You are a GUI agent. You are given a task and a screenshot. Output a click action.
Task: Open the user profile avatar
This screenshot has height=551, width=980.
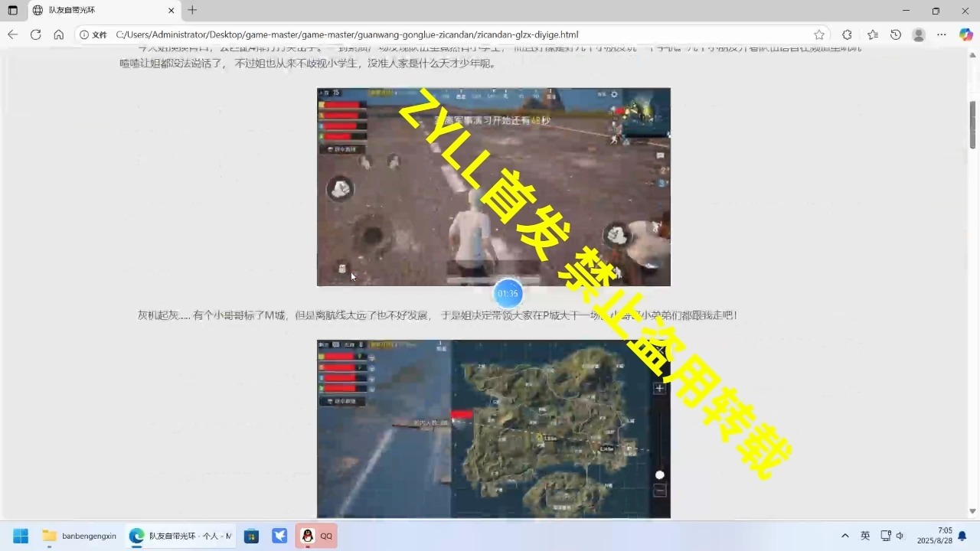pos(919,34)
